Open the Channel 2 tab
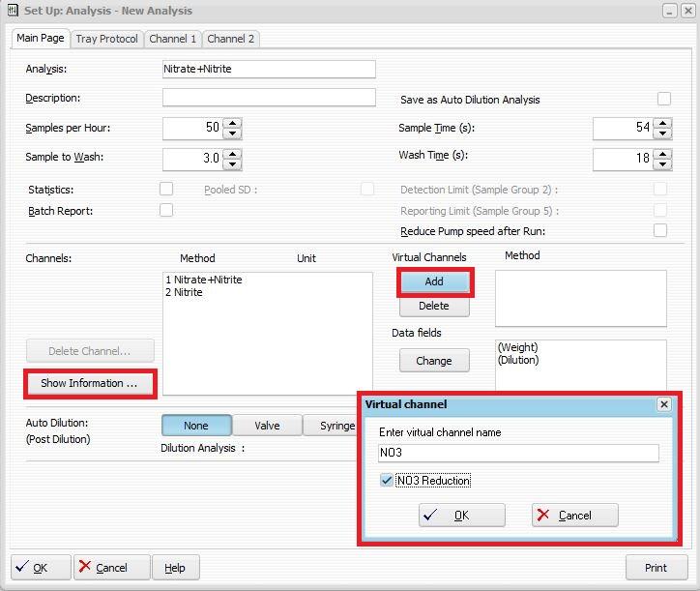This screenshot has width=700, height=591. pos(231,39)
